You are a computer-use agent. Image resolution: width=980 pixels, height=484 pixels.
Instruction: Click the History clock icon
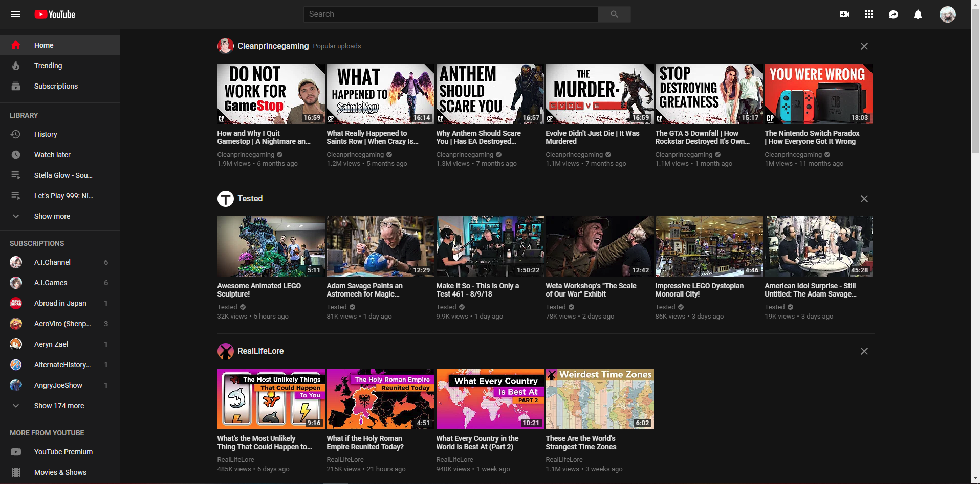pos(16,134)
